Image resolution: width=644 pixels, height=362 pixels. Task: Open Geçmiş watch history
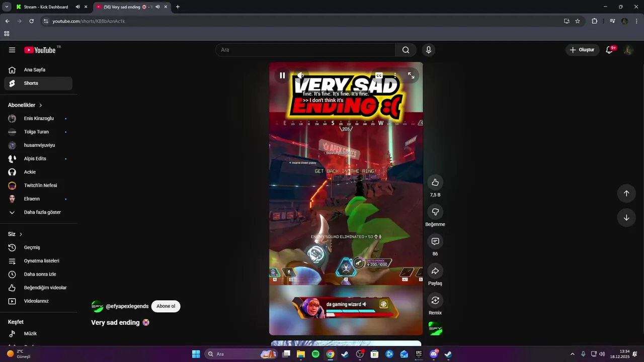[x=38, y=247]
